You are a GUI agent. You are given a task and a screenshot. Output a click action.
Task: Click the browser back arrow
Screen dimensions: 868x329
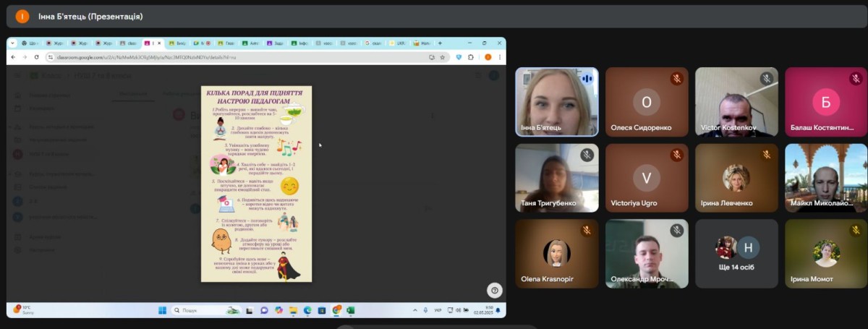pos(14,57)
